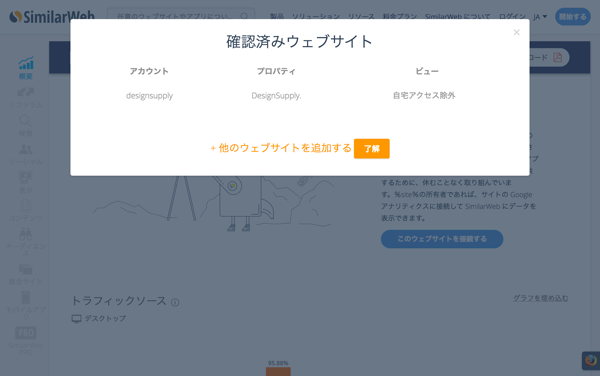Image resolution: width=600 pixels, height=376 pixels.
Task: Click the Firefox icon at bottom right
Action: [x=591, y=360]
